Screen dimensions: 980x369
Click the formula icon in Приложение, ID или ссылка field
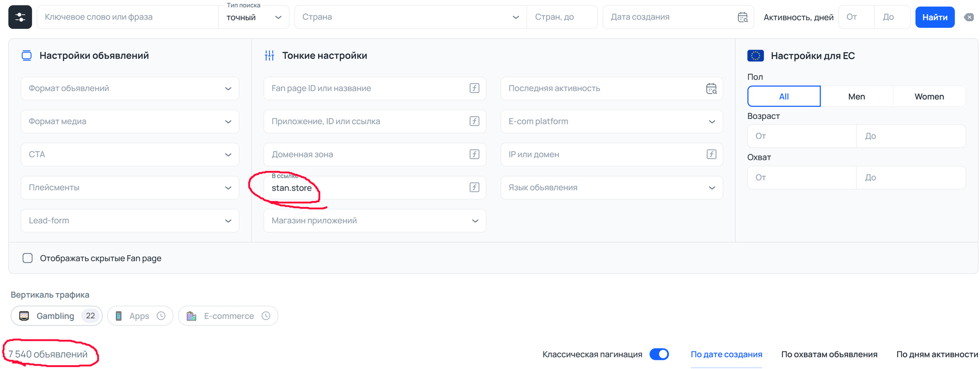(x=474, y=121)
